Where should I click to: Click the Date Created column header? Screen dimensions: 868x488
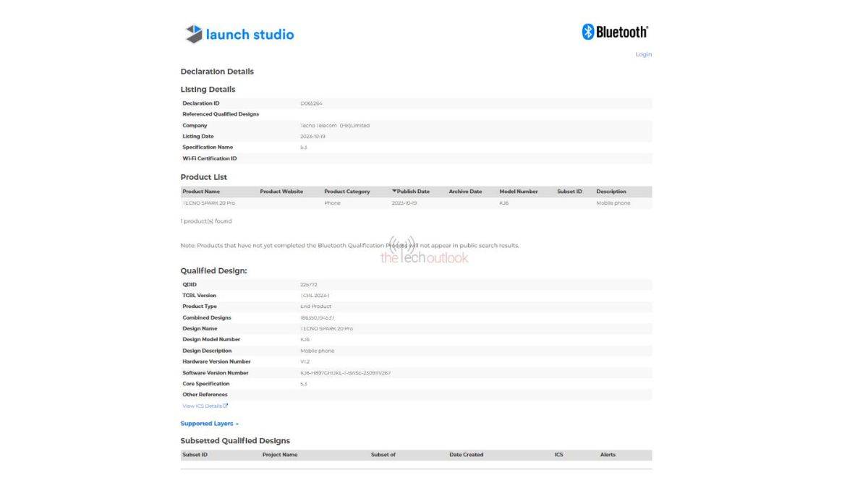[x=467, y=455]
